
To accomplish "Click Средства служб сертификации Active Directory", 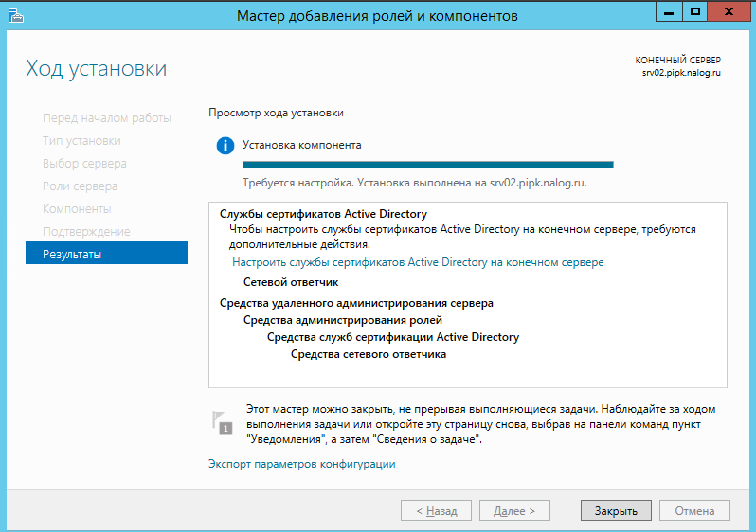I will (393, 337).
